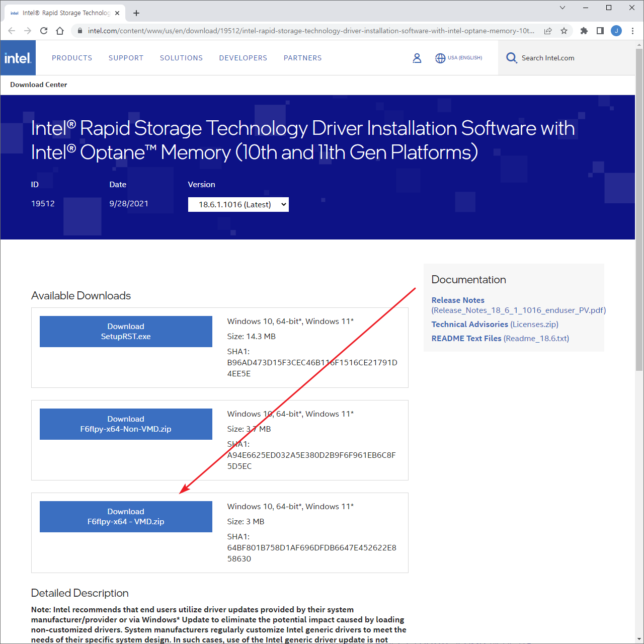
Task: Open Technical Advisories link
Action: [x=470, y=325]
